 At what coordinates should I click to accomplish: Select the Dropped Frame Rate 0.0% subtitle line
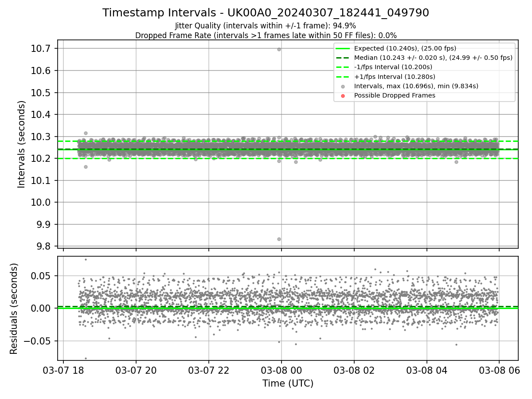pos(266,35)
